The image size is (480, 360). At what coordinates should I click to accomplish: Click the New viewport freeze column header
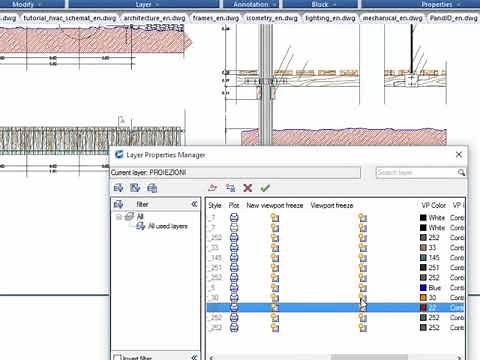click(x=275, y=205)
